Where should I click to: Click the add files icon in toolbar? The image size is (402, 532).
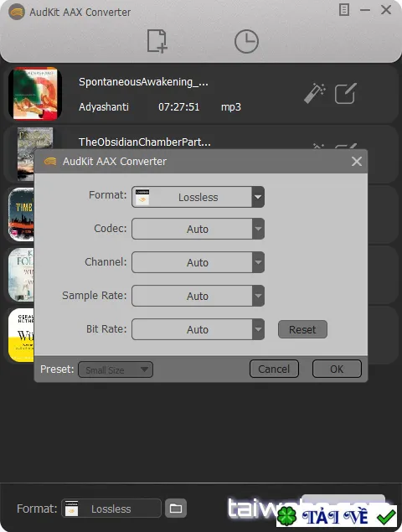pos(157,41)
